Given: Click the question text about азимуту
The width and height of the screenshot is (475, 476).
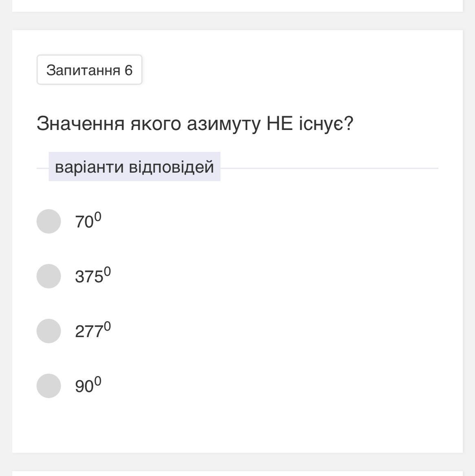Looking at the screenshot, I should pos(195,123).
